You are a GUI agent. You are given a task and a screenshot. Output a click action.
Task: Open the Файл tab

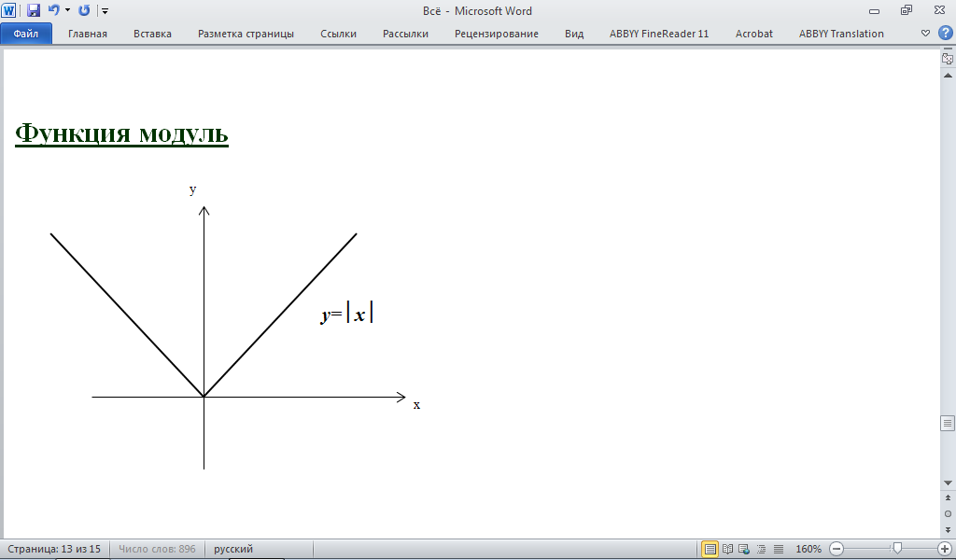pyautogui.click(x=25, y=34)
